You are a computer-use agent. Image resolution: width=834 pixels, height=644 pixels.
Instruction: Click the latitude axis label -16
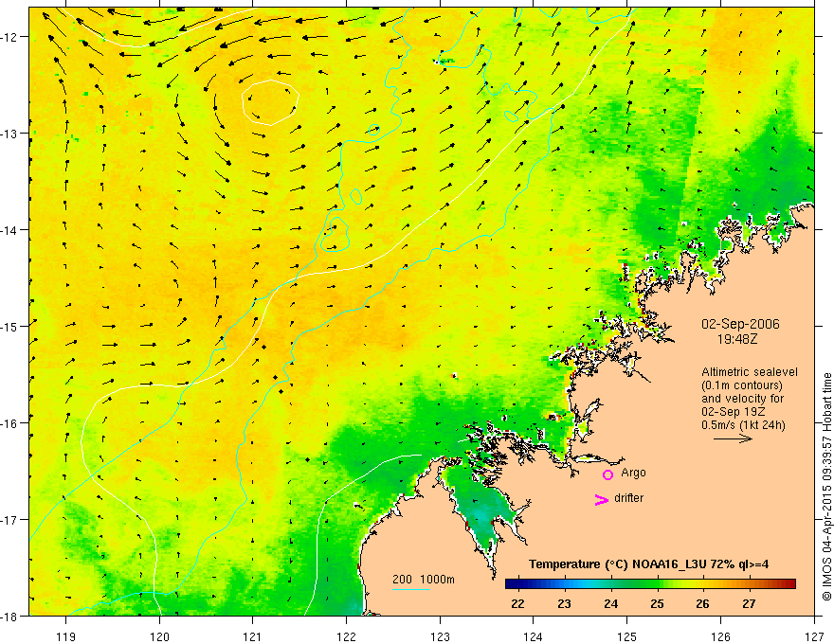pos(10,423)
